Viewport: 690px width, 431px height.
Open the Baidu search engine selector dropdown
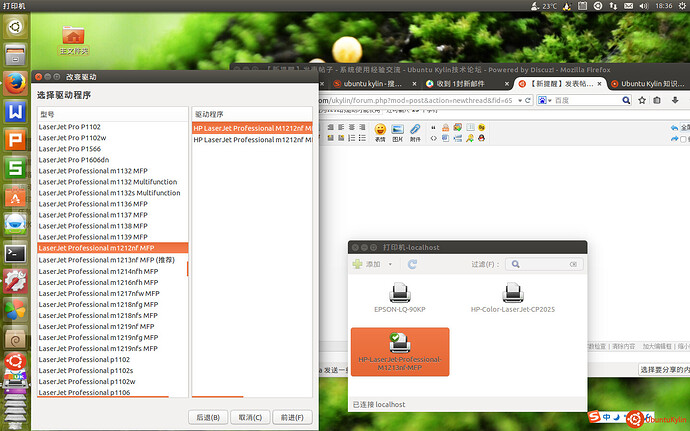[x=543, y=100]
